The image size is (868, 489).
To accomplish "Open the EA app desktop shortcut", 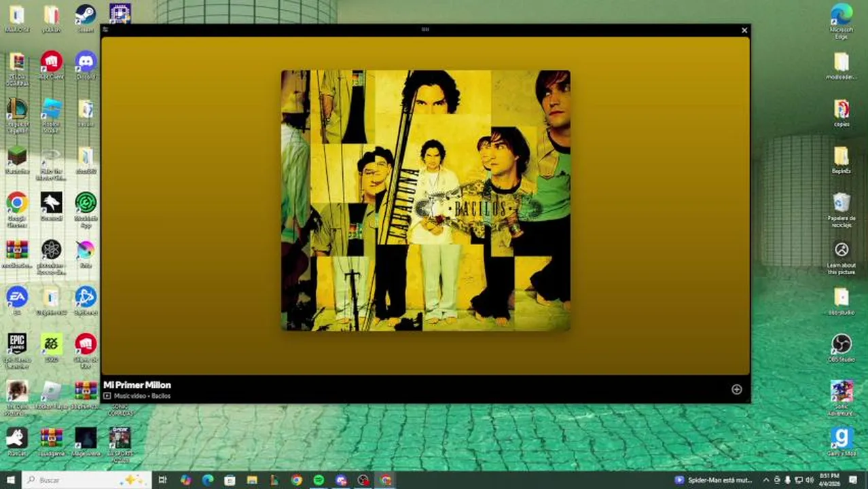I will coord(17,300).
